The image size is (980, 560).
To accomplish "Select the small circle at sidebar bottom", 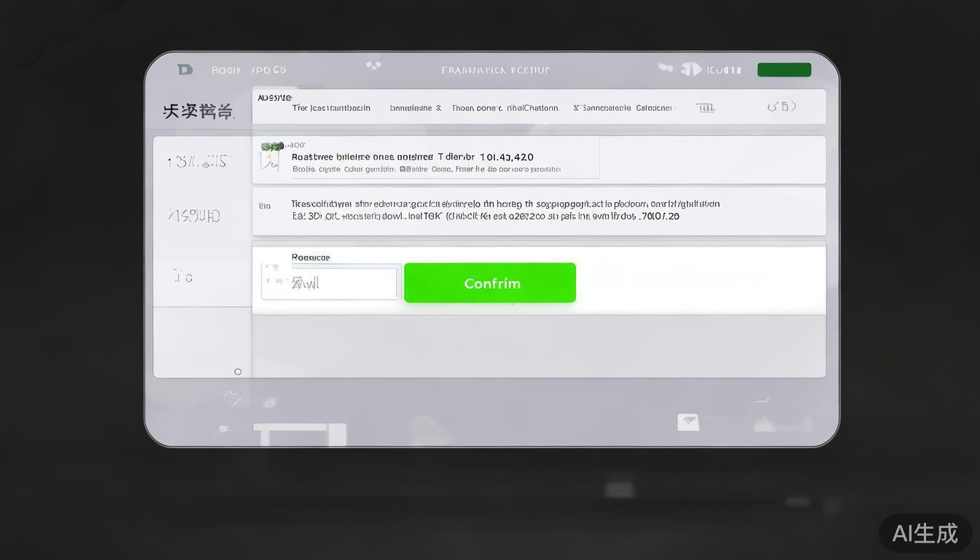I will 238,372.
